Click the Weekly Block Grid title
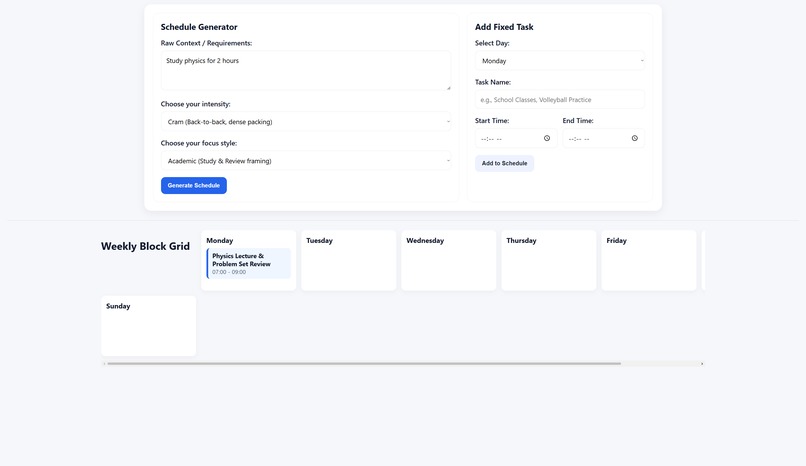The image size is (806, 466). (145, 246)
